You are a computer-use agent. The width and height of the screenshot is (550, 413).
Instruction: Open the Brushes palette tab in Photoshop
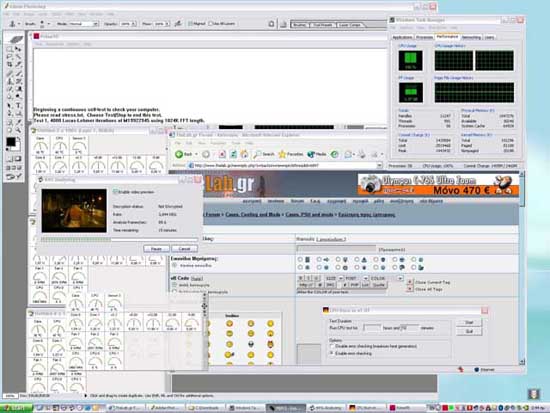pos(300,25)
